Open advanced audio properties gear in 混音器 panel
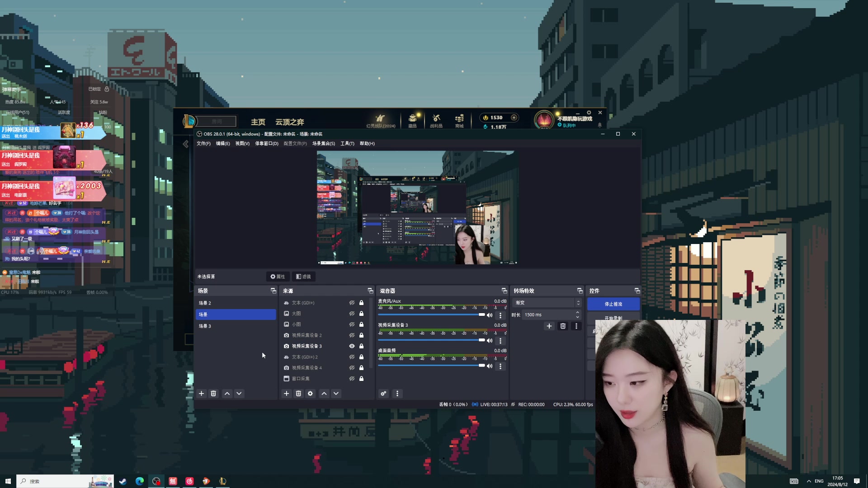This screenshot has height=488, width=868. pyautogui.click(x=383, y=394)
